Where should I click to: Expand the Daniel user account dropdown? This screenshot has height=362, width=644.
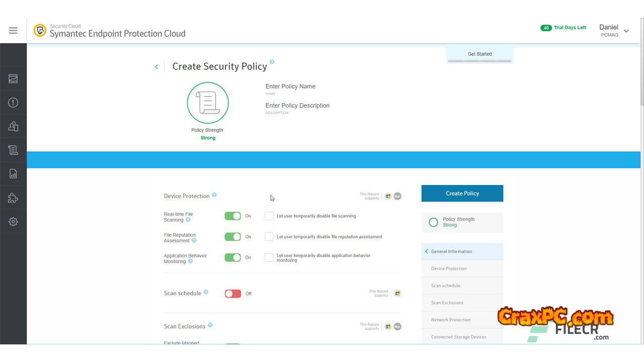tap(626, 31)
